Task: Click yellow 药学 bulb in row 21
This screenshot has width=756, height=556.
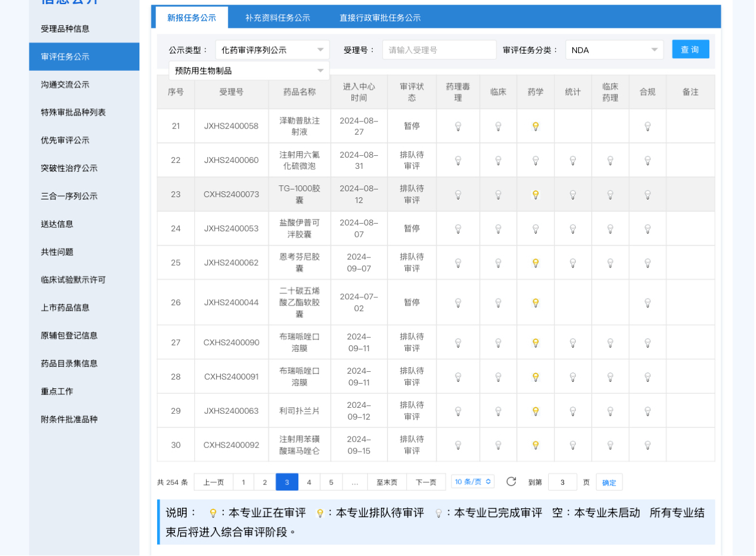Action: [535, 126]
